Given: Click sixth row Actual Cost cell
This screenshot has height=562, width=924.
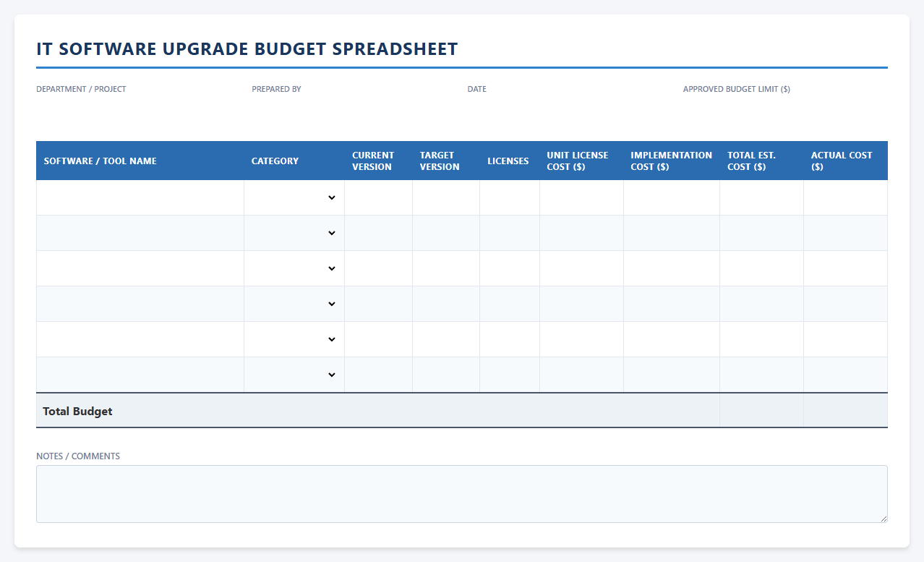Looking at the screenshot, I should [x=845, y=375].
